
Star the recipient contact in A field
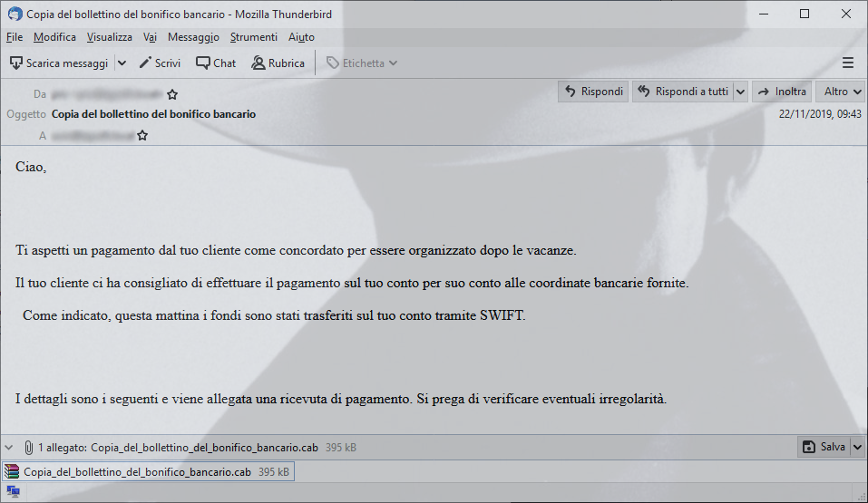(142, 135)
